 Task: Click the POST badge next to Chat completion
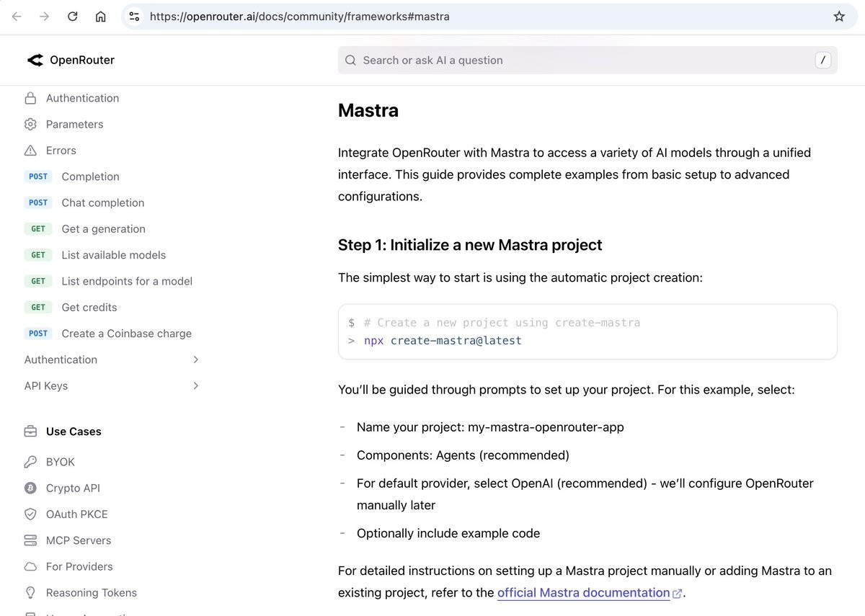tap(38, 202)
